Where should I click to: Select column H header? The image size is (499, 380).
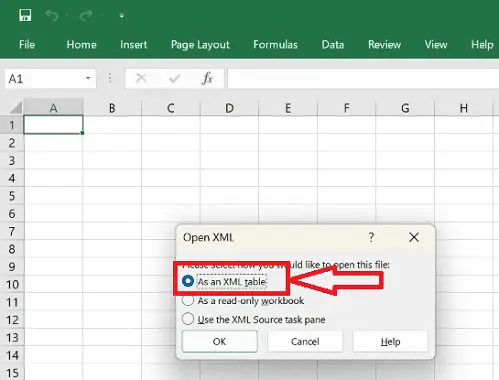point(464,108)
